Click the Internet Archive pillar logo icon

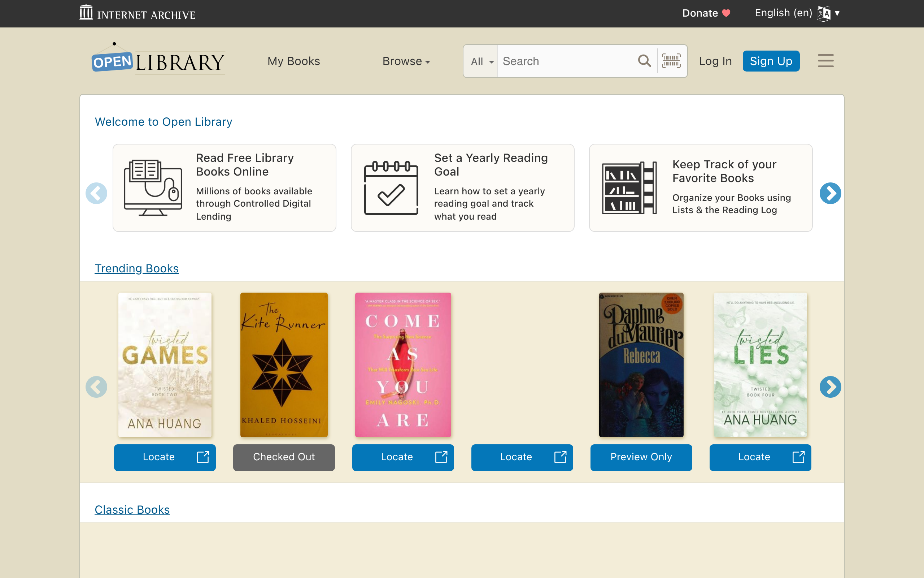pyautogui.click(x=86, y=12)
